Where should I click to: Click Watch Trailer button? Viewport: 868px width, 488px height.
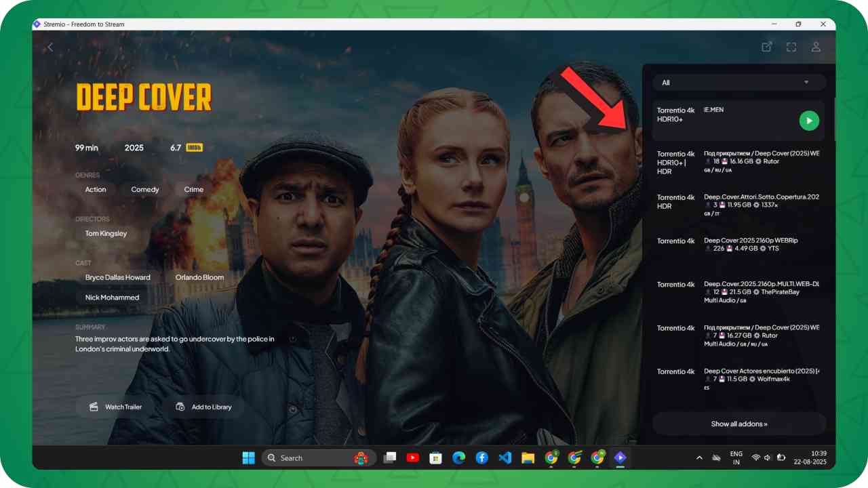point(115,407)
